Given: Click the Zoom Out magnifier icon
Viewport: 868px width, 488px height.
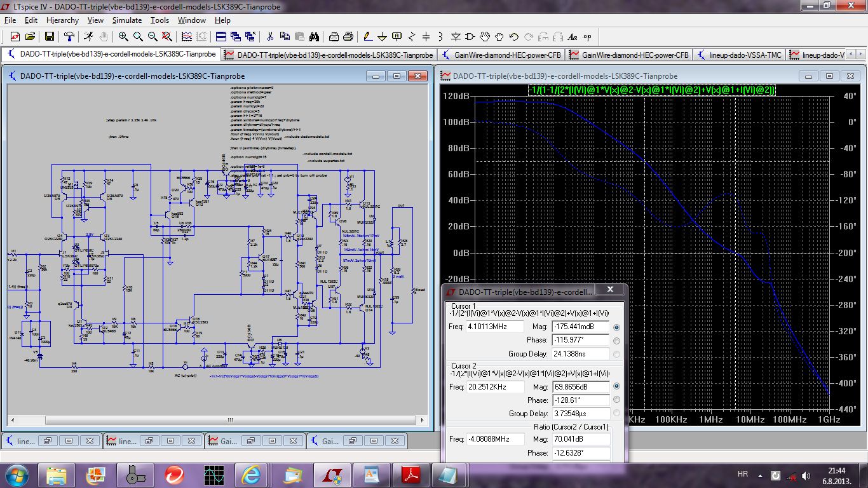Looking at the screenshot, I should pyautogui.click(x=153, y=36).
